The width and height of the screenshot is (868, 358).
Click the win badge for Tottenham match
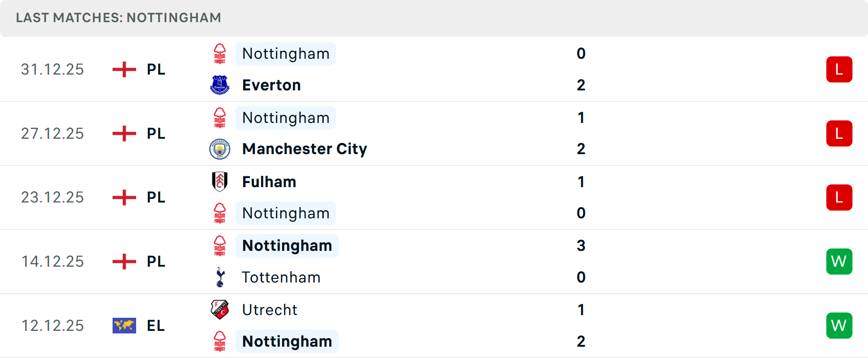(x=839, y=262)
